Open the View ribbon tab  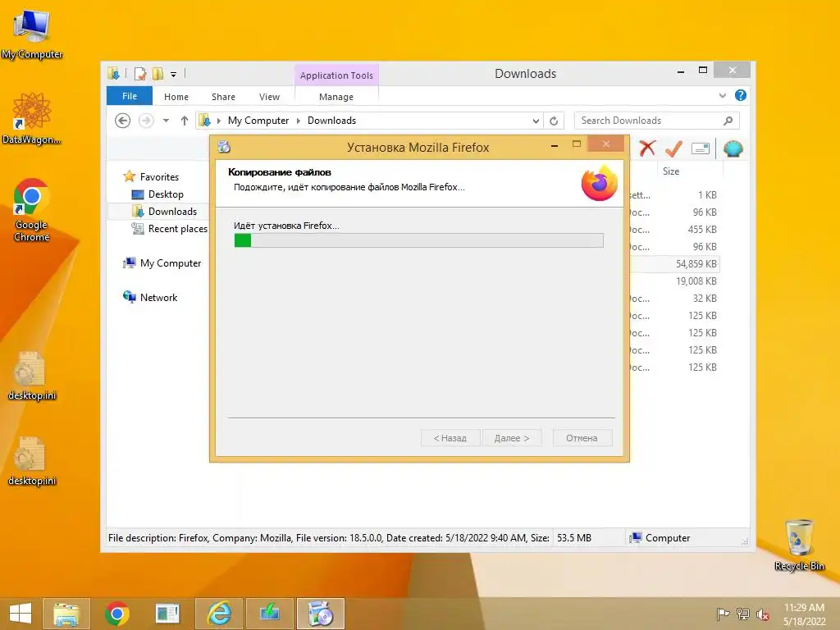pos(269,97)
